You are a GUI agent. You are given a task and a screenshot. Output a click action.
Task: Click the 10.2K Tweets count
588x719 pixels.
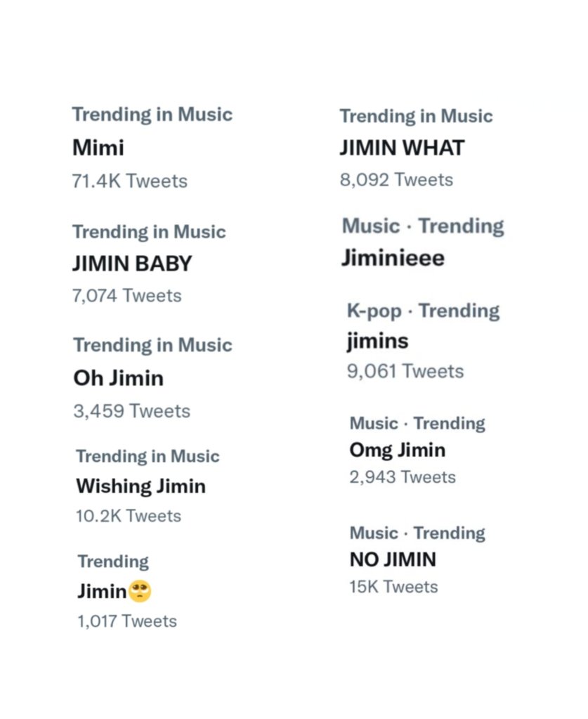tap(128, 516)
